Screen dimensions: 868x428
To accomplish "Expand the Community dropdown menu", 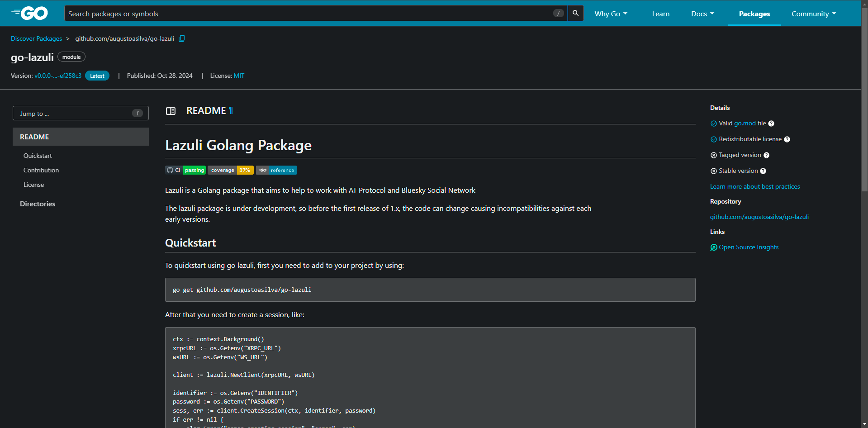I will click(x=814, y=14).
